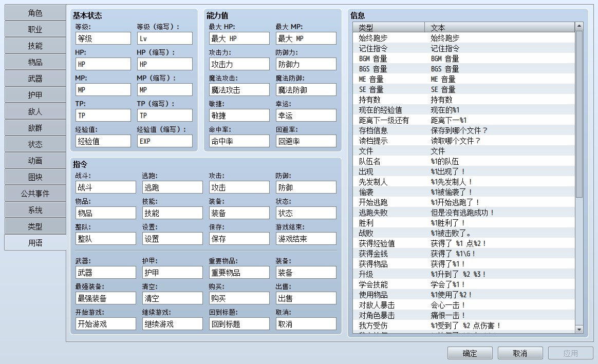Image resolution: width=598 pixels, height=364 pixels.
Task: Edit the 最强装备 input field
Action: tap(106, 298)
